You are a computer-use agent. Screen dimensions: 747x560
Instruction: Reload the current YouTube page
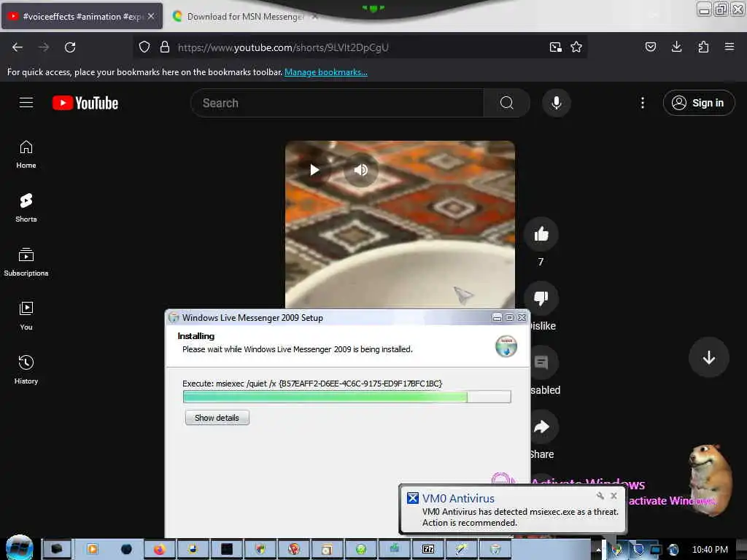click(x=70, y=47)
